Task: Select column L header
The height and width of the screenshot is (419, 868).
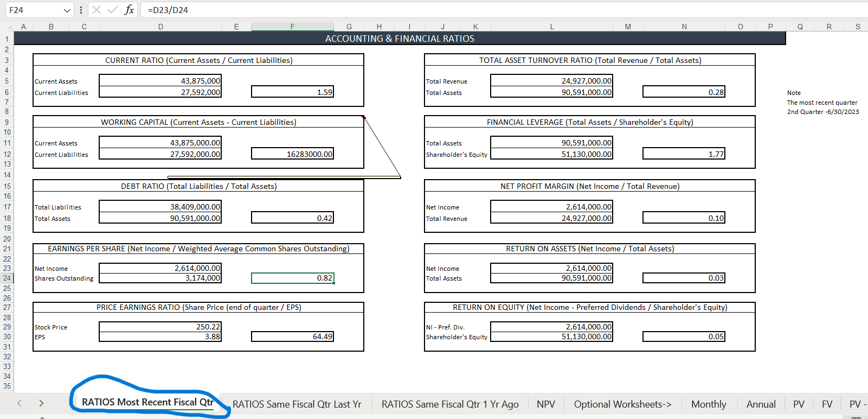Action: coord(552,27)
